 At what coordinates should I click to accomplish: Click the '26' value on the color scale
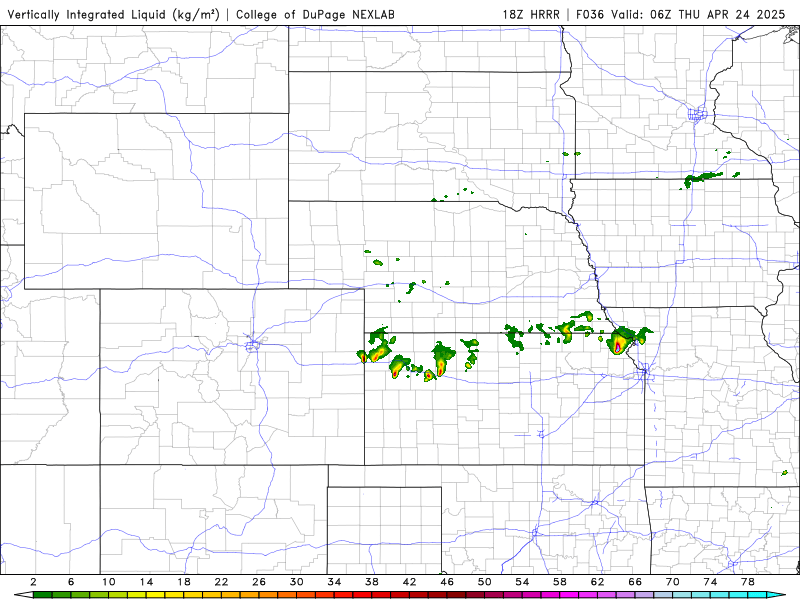(x=259, y=582)
